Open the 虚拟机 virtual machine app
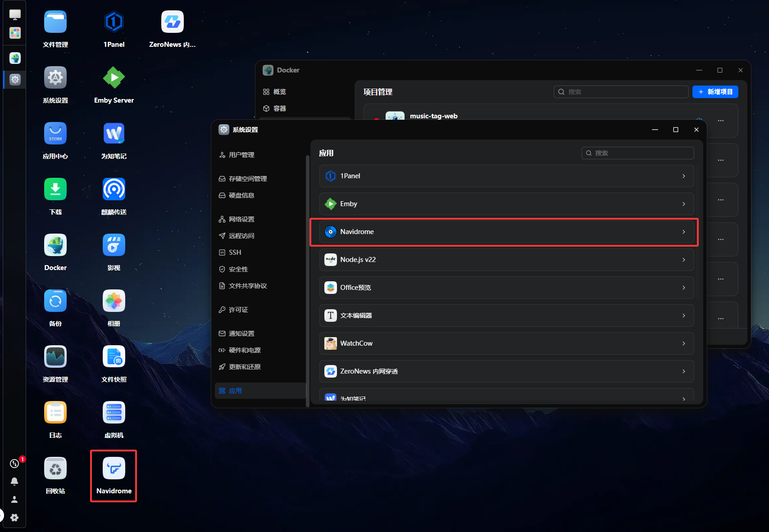This screenshot has width=769, height=532. tap(114, 413)
